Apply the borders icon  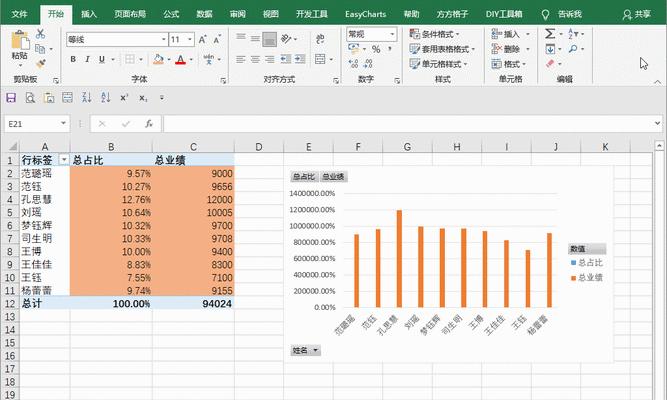coord(130,59)
